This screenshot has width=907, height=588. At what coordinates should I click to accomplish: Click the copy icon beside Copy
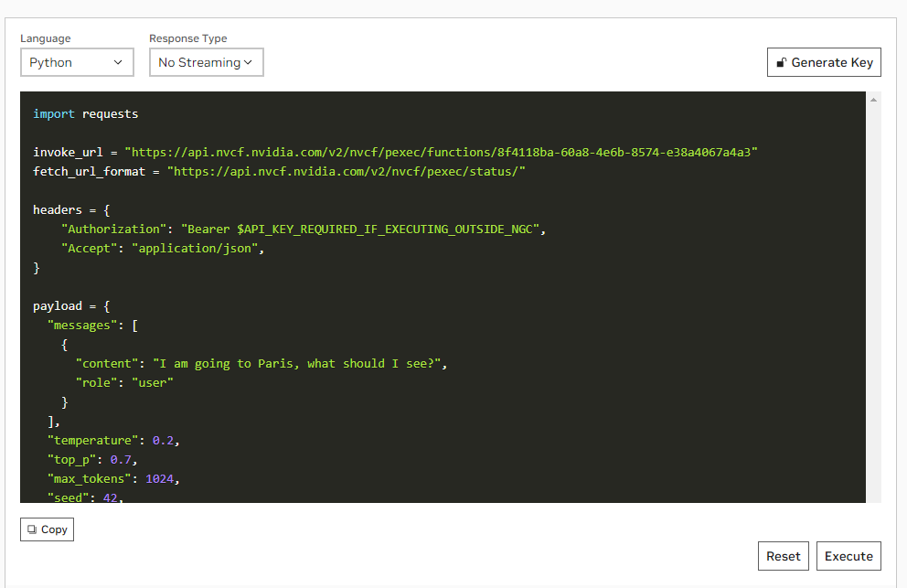pyautogui.click(x=32, y=529)
